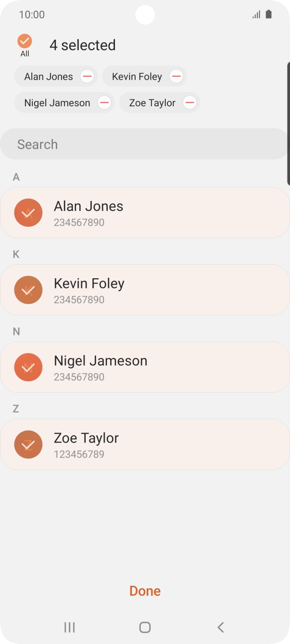This screenshot has height=644, width=290.
Task: Tap the Kevin Foley contact name
Action: tap(89, 284)
